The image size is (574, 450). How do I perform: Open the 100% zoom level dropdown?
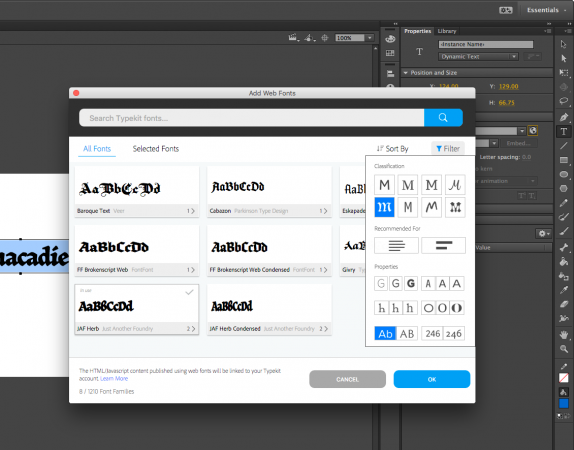354,38
